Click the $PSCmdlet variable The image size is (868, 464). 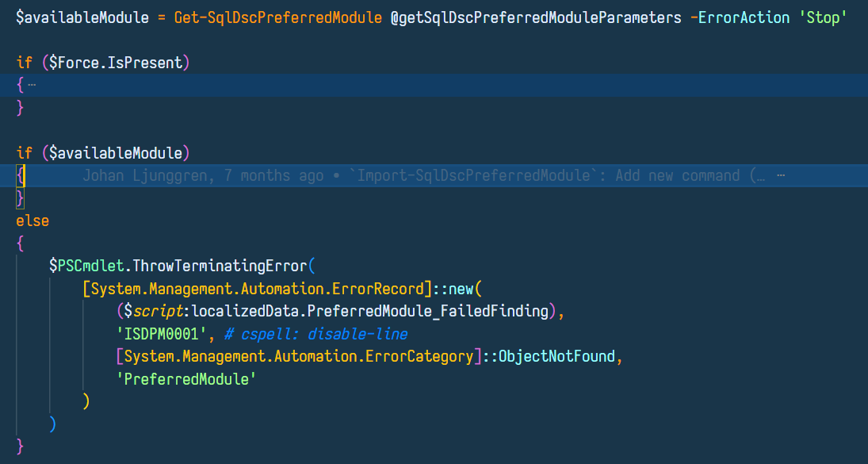tap(86, 266)
